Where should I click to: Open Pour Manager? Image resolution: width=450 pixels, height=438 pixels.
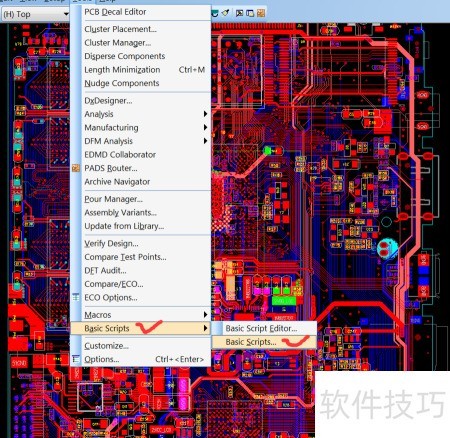point(113,199)
